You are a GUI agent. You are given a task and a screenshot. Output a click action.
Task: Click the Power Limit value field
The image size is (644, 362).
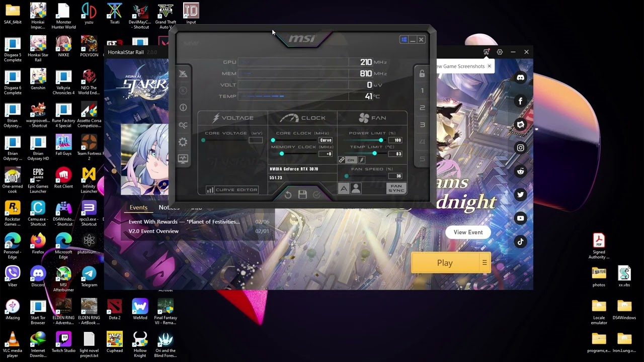(x=395, y=140)
